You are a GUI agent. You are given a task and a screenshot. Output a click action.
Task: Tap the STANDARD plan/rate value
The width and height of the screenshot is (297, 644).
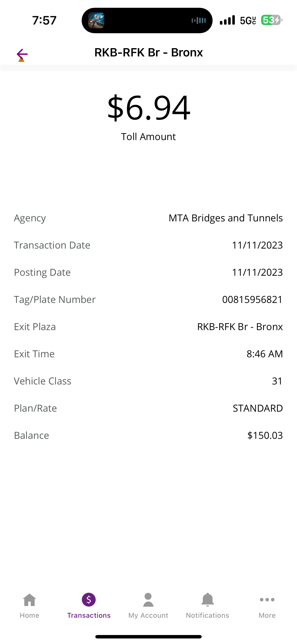point(257,408)
